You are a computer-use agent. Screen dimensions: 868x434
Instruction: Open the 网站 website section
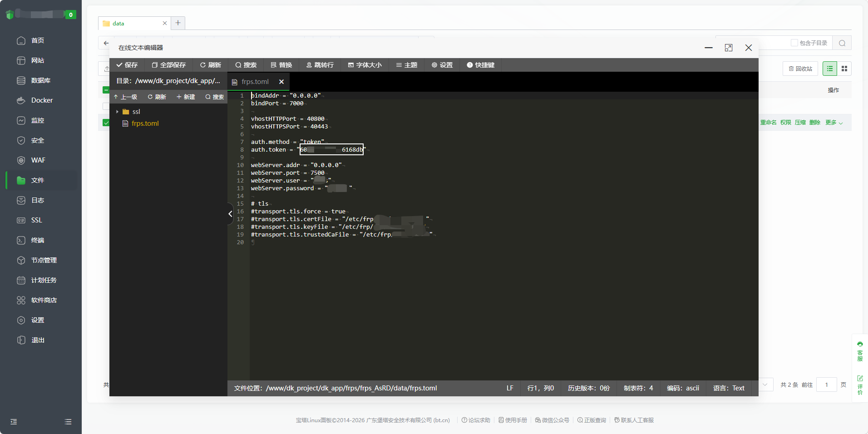(38, 60)
